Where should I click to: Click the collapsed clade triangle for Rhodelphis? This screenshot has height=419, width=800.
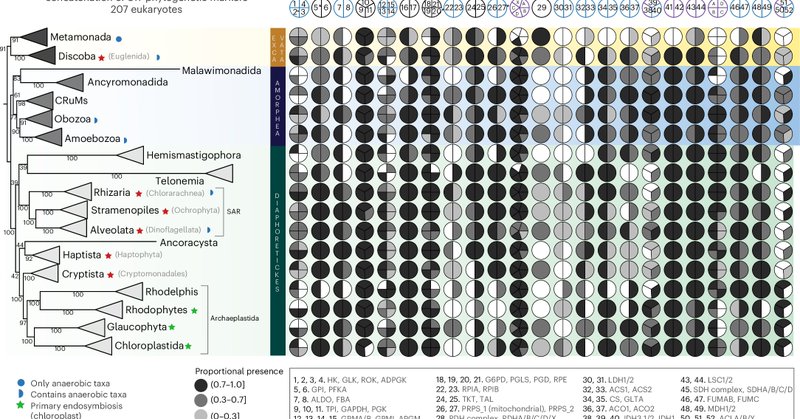coord(130,291)
